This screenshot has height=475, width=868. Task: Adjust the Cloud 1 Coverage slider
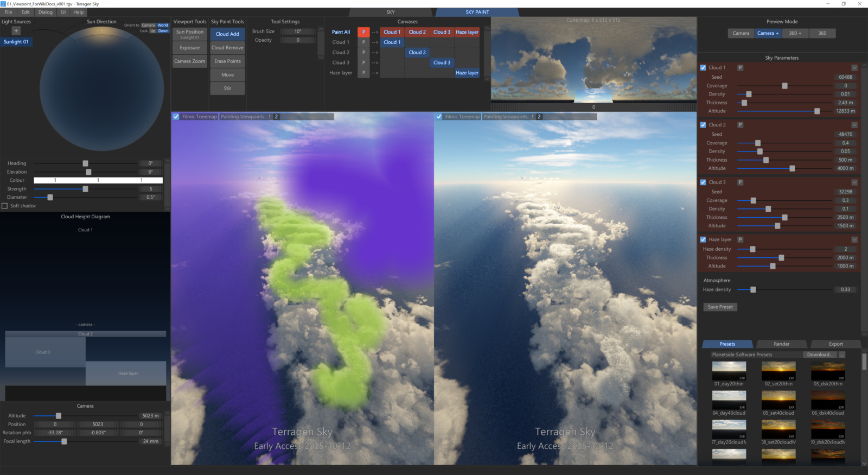pos(784,86)
